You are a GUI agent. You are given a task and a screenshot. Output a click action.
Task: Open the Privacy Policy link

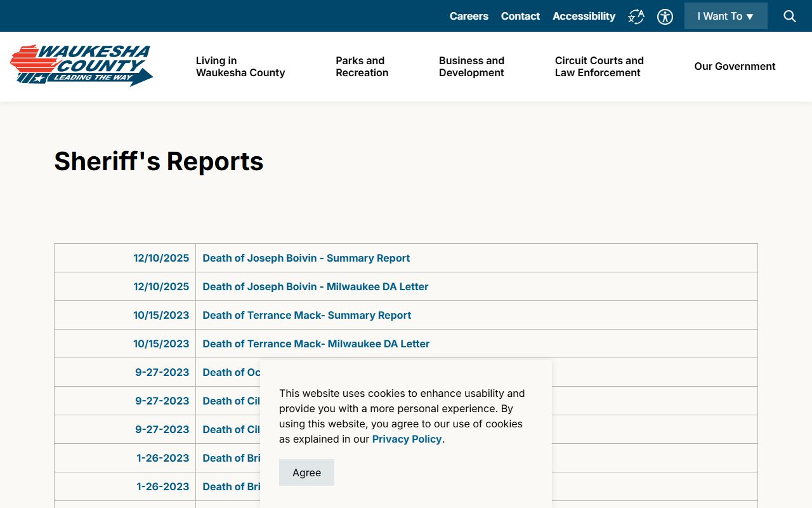(407, 439)
